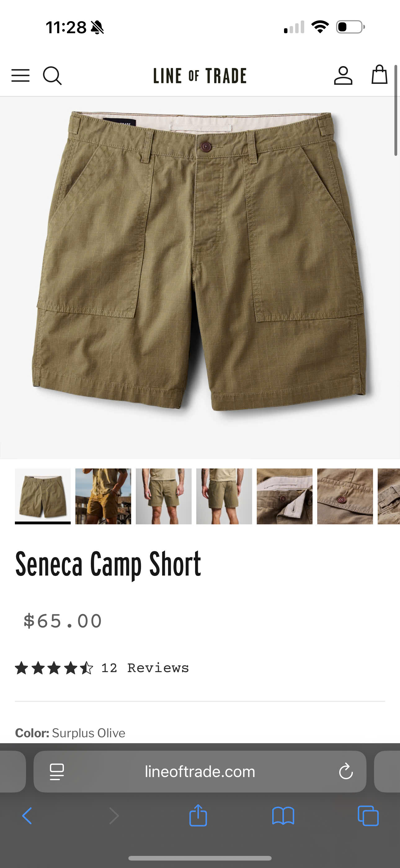
Task: Open the hamburger navigation menu
Action: (x=20, y=75)
